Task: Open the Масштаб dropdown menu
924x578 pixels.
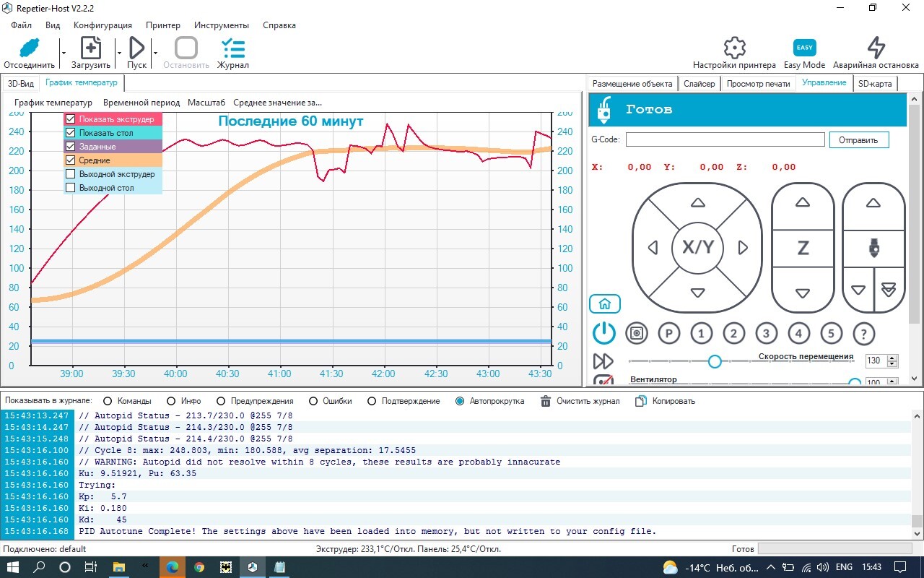Action: 206,103
